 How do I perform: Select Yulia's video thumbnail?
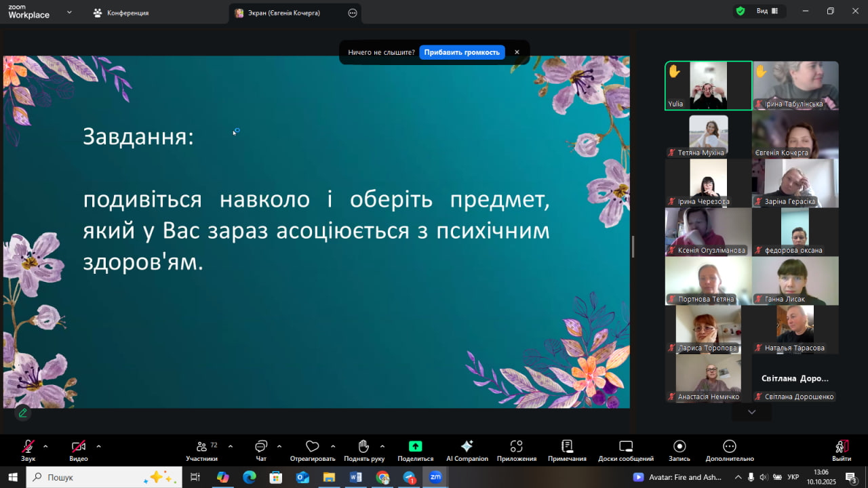pos(708,85)
